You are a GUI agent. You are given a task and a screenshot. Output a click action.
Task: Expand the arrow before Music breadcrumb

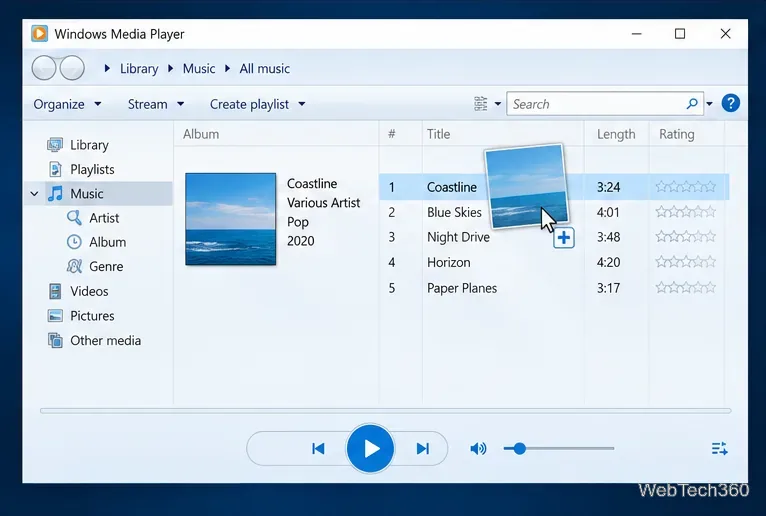click(170, 68)
